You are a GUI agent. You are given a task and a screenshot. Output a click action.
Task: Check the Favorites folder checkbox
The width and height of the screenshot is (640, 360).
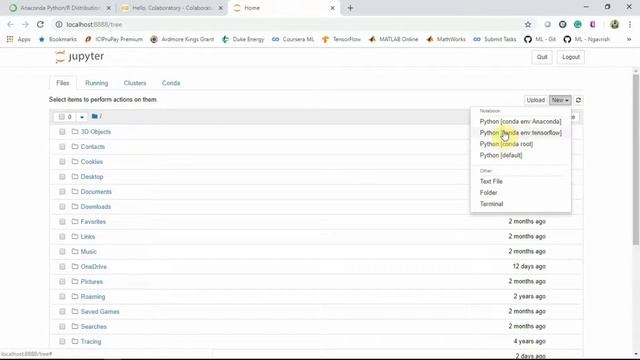62,222
